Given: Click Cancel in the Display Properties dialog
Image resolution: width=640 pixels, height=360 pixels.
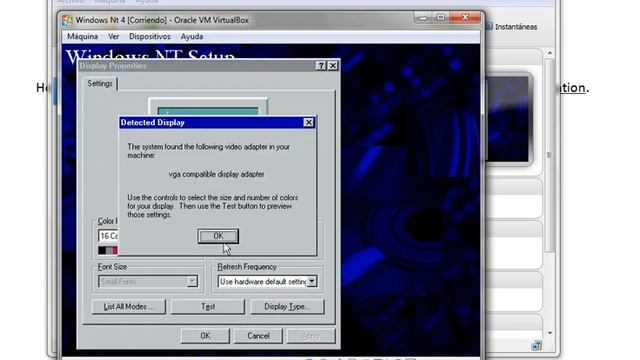Looking at the screenshot, I should pos(258,336).
